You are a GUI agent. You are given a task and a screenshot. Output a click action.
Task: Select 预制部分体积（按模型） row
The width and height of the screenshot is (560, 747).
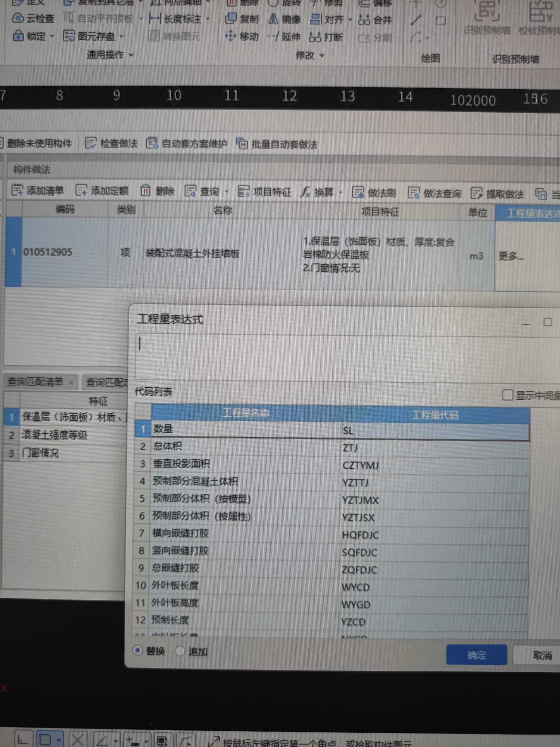[x=332, y=499]
